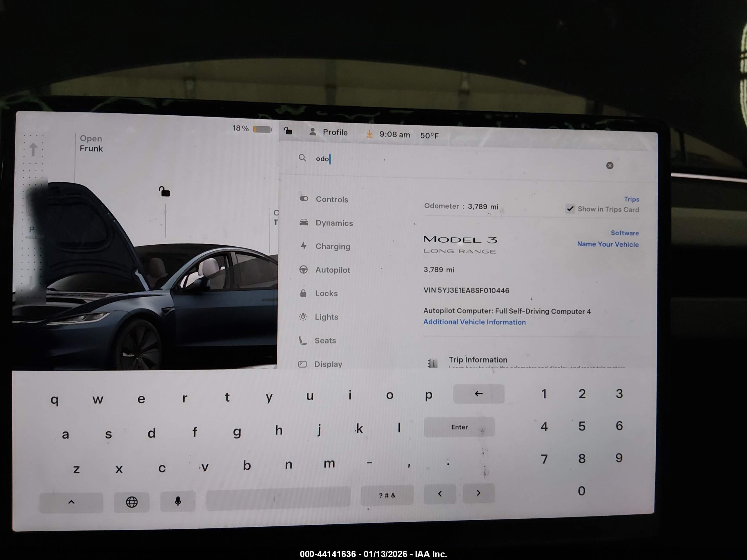Follow the Trips link
Viewport: 747px width, 560px height.
[x=632, y=199]
